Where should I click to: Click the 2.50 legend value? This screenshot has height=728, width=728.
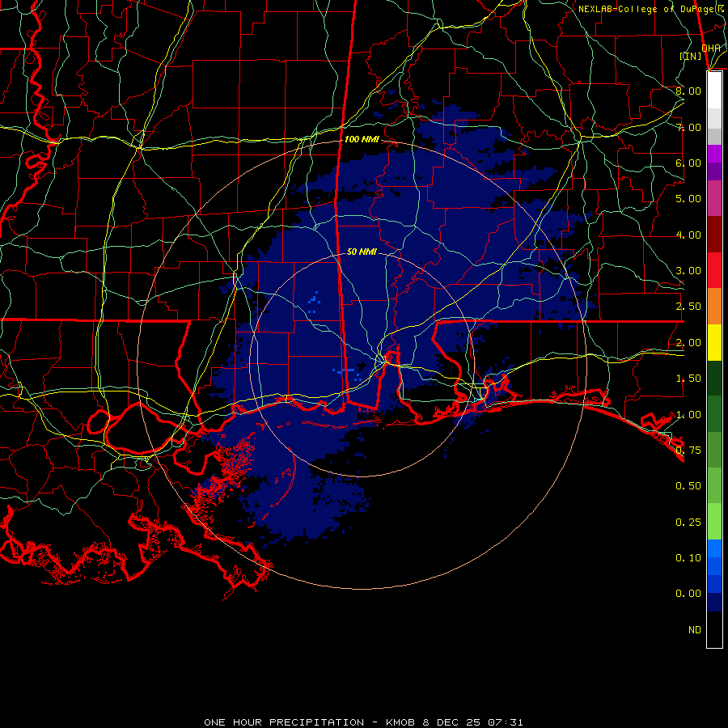click(x=688, y=307)
